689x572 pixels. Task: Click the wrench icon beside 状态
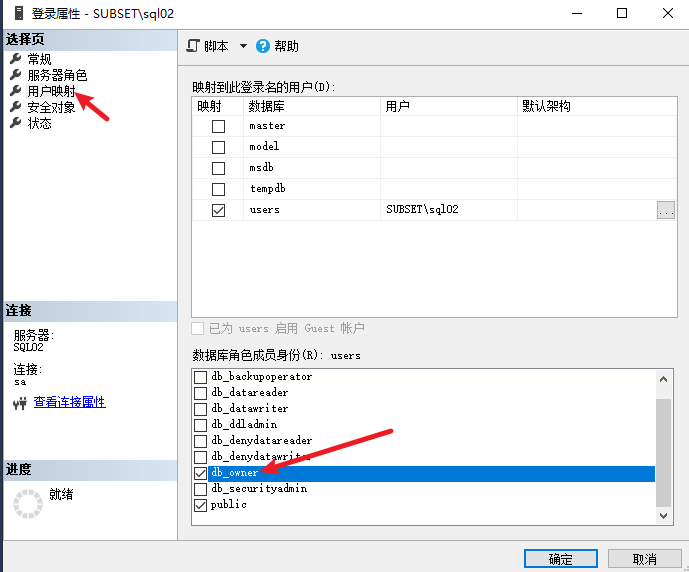(x=15, y=123)
